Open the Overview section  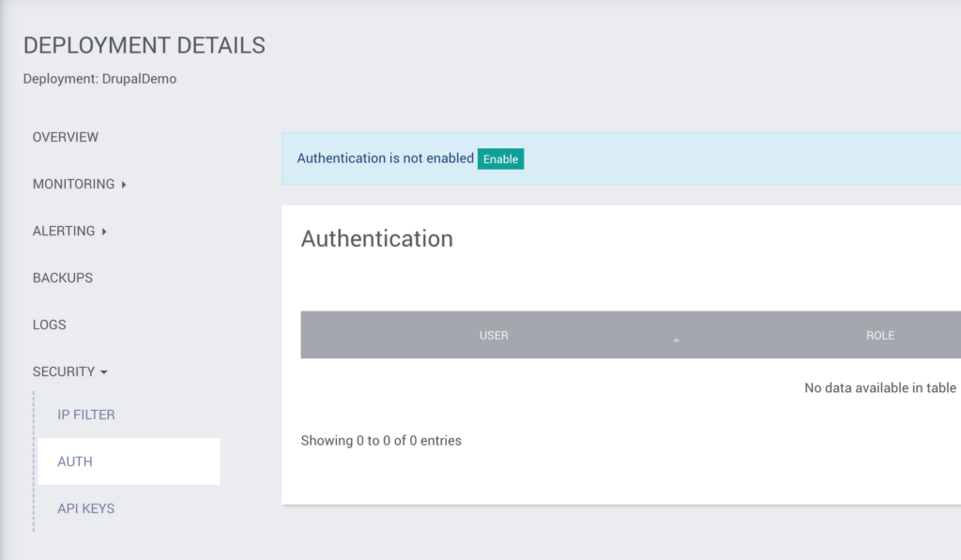pos(66,137)
